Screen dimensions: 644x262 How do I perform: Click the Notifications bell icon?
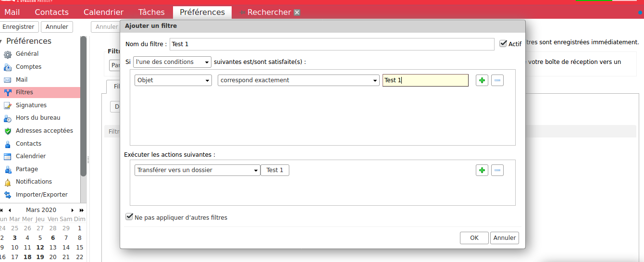coord(8,182)
